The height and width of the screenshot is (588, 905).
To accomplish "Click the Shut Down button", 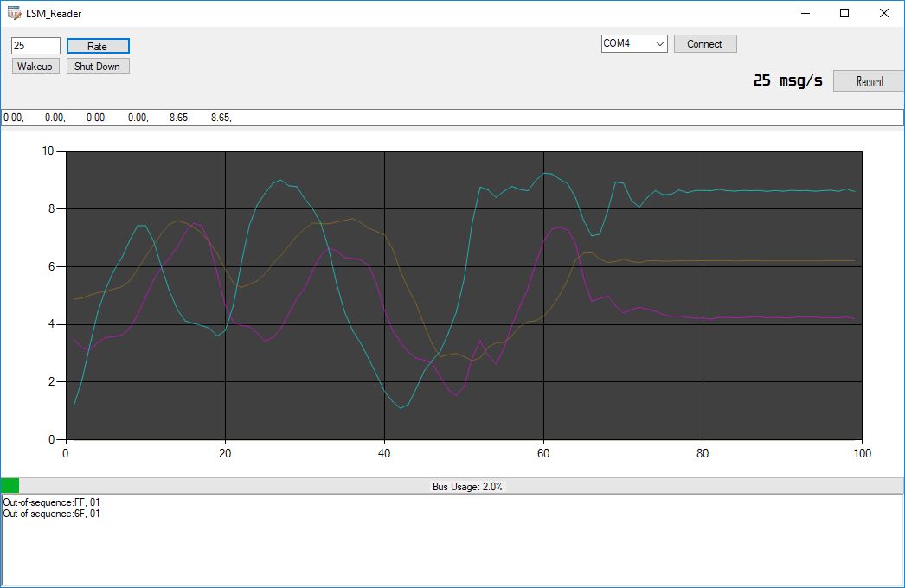I will 98,67.
